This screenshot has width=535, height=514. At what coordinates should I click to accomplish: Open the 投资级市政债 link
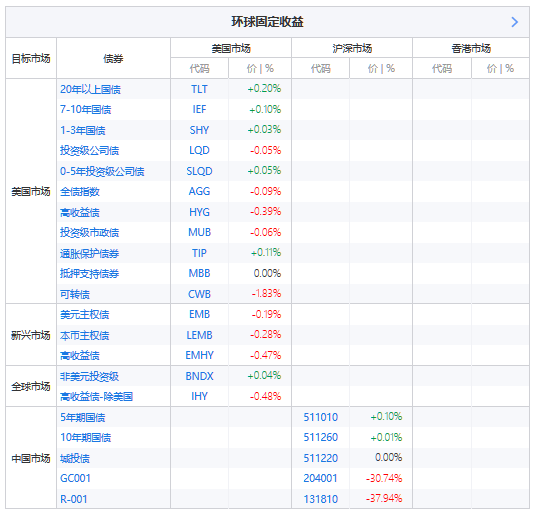[x=89, y=232]
